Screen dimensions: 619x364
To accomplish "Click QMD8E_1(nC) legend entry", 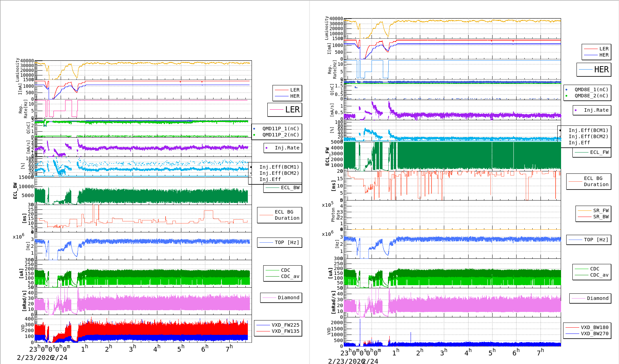I will [591, 90].
